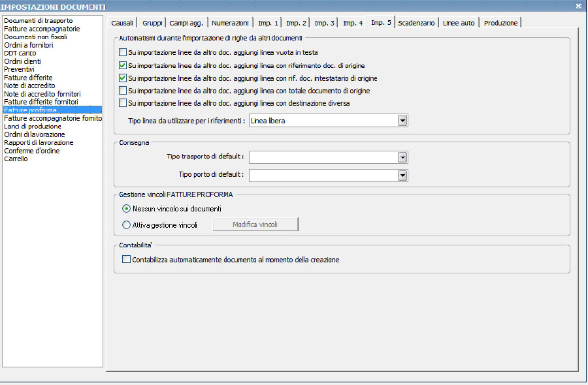
Task: Pick 'Carrello' in the sidebar list
Action: [16, 159]
